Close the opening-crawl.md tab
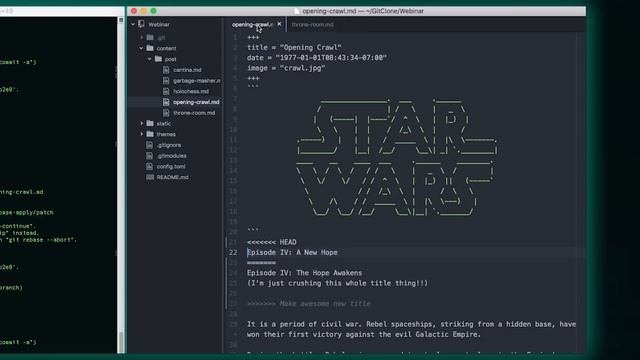 [x=279, y=24]
